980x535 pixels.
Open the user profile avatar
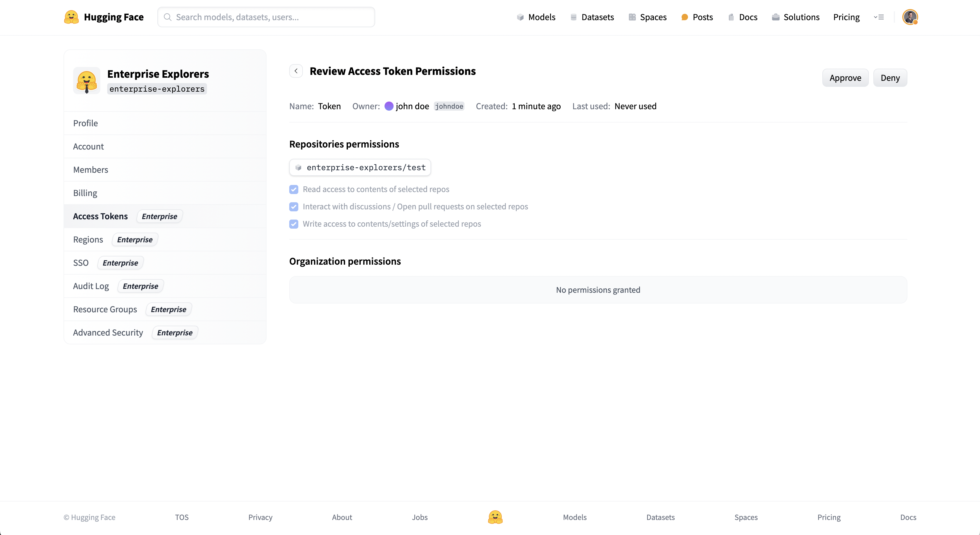[x=910, y=17]
